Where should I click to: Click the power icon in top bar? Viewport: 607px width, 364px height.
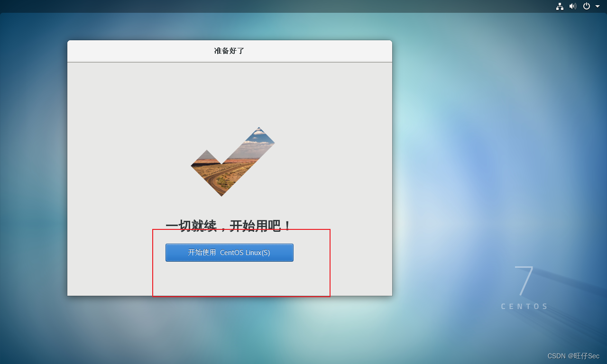coord(587,6)
